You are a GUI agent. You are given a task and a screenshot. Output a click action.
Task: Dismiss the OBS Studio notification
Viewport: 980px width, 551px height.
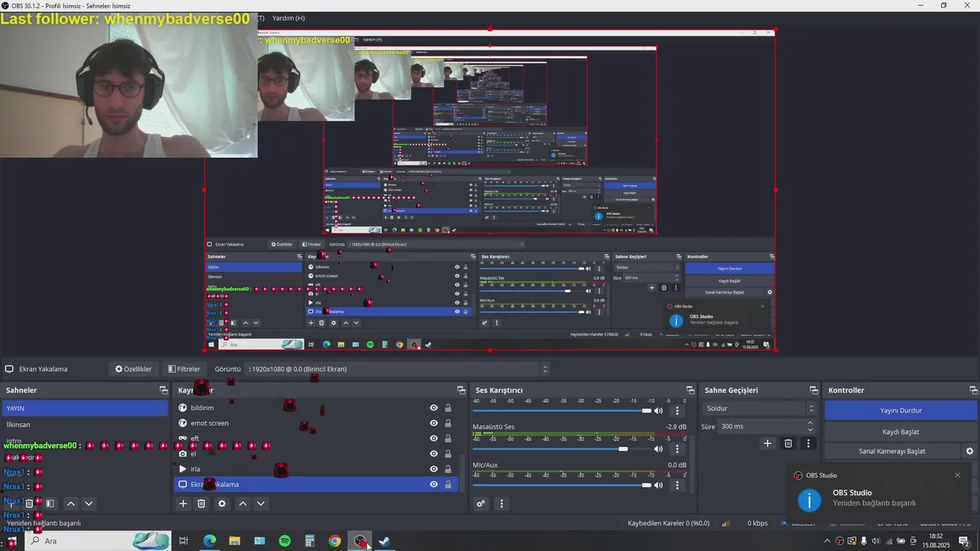click(957, 475)
